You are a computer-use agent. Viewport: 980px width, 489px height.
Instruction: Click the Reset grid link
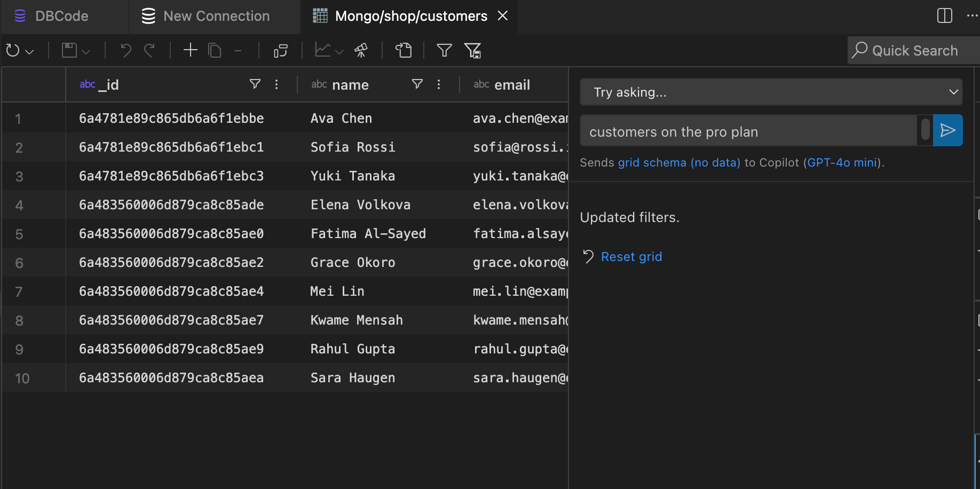tap(631, 257)
